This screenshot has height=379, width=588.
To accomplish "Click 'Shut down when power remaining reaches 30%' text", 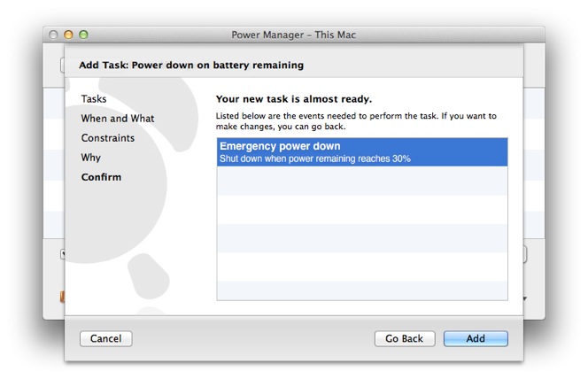I will [x=315, y=159].
